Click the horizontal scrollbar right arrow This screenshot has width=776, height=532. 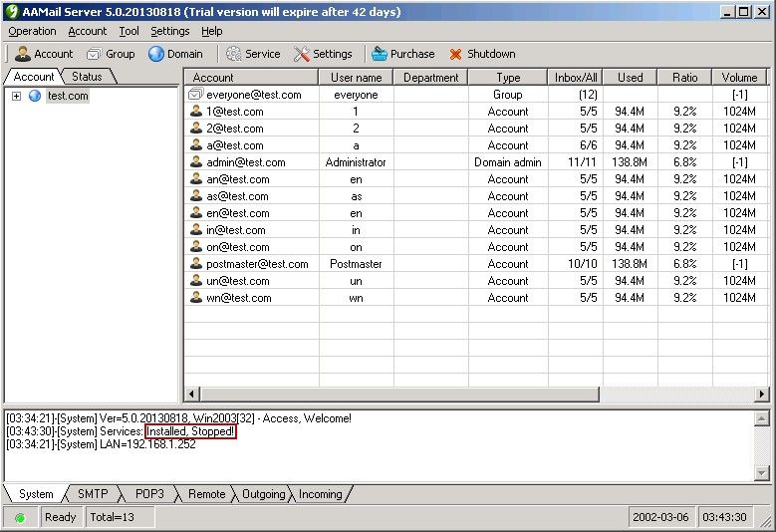tap(762, 394)
